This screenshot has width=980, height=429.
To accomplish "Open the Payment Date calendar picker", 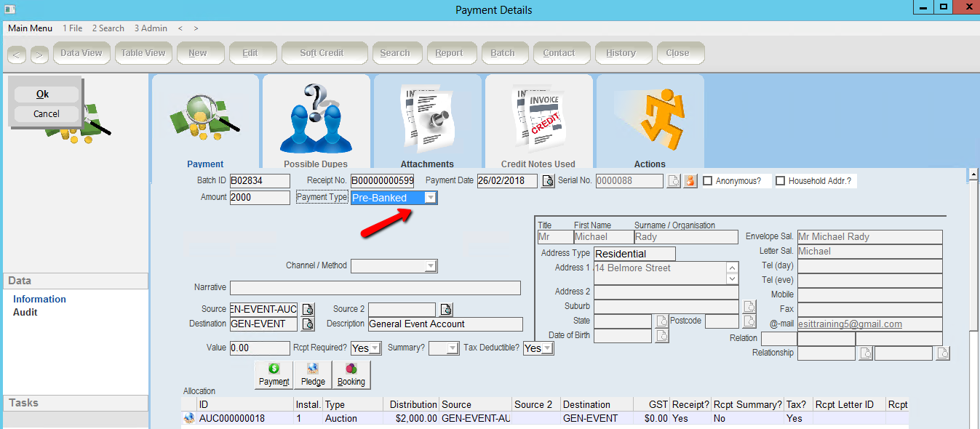I will 548,181.
